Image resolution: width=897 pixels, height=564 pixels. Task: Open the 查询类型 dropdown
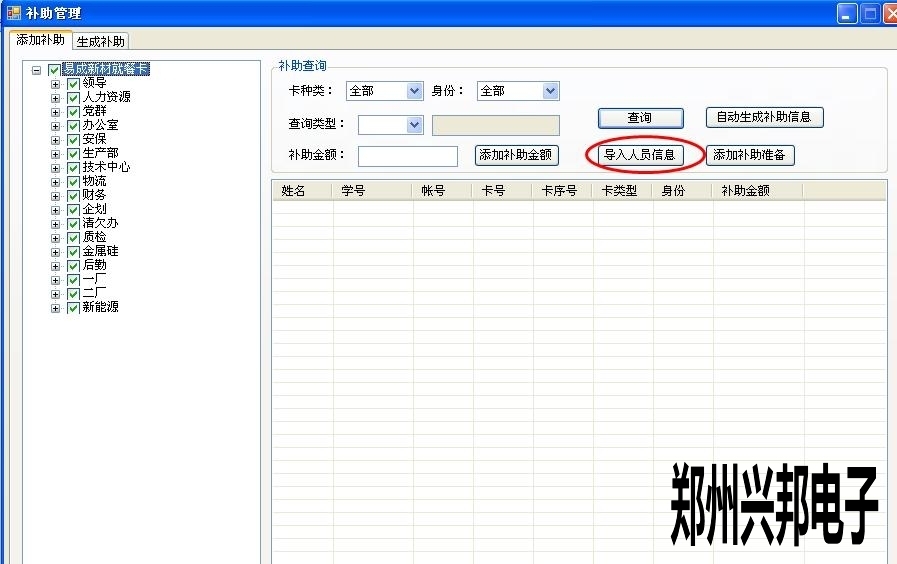[415, 125]
